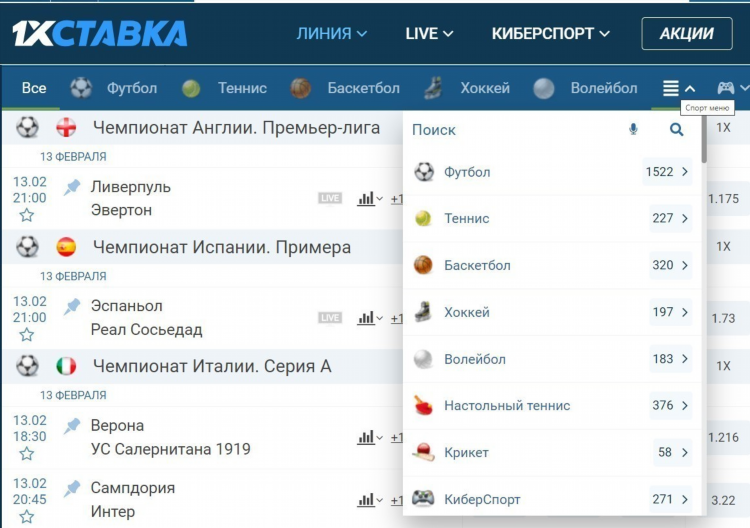The height and width of the screenshot is (528, 750).
Task: Pin the Верона match with pushpin
Action: (x=72, y=426)
